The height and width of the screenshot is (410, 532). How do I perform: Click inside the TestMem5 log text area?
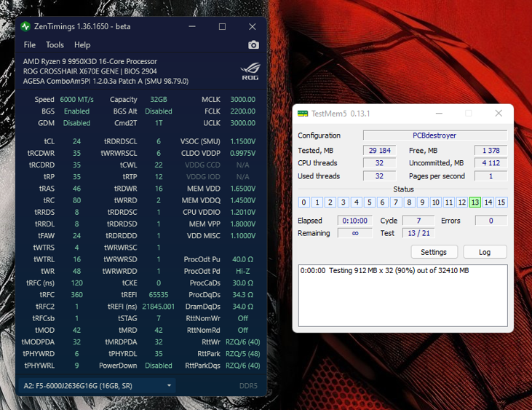(402, 299)
